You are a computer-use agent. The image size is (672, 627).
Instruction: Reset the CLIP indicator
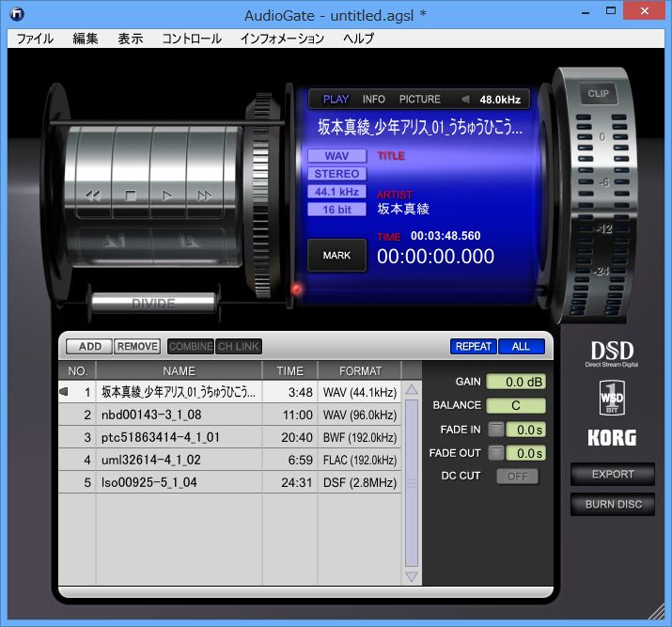[599, 94]
